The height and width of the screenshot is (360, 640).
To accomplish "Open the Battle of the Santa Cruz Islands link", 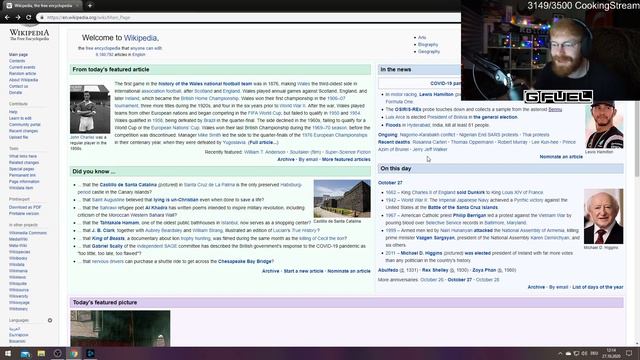I will (462, 207).
